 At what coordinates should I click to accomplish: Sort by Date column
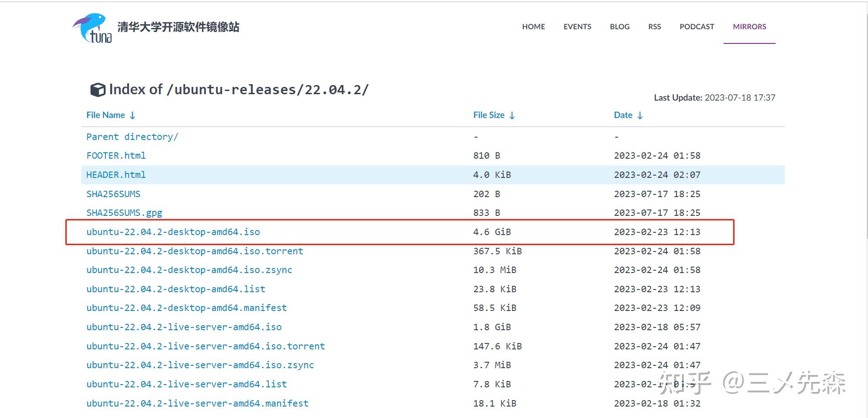[x=628, y=115]
